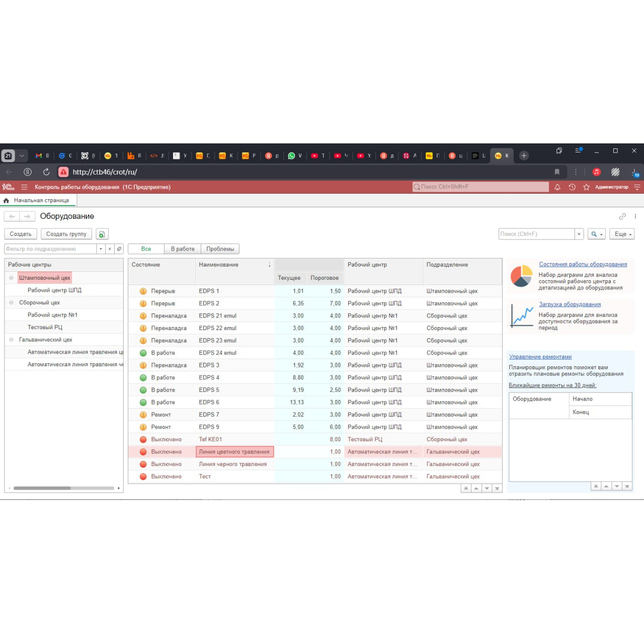Click the get-link chain icon
The image size is (644, 644).
[x=622, y=216]
